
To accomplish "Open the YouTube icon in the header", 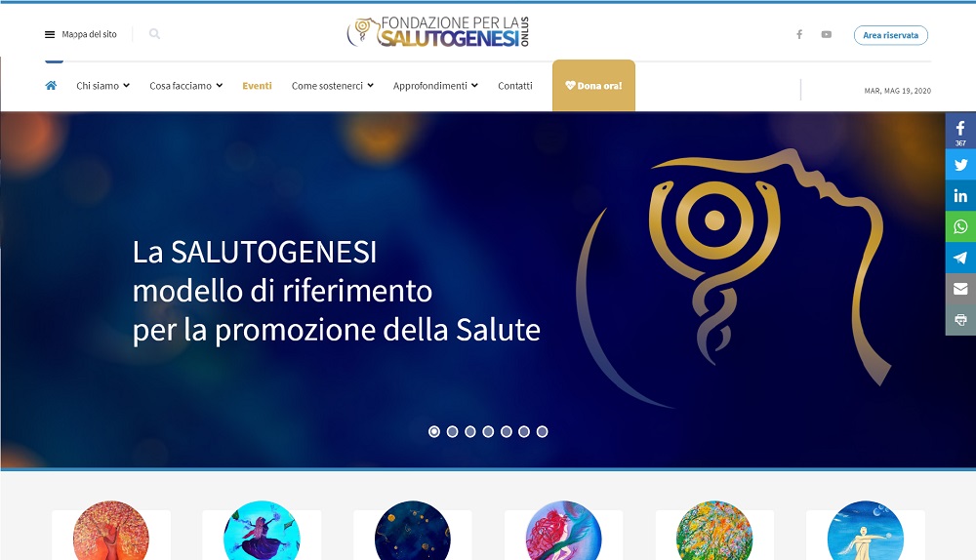I will coord(826,34).
